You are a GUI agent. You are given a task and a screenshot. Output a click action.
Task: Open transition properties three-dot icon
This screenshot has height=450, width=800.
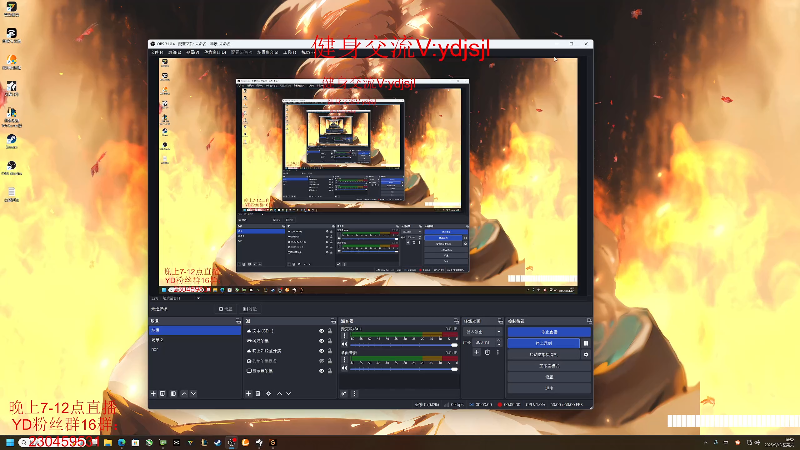pos(497,352)
